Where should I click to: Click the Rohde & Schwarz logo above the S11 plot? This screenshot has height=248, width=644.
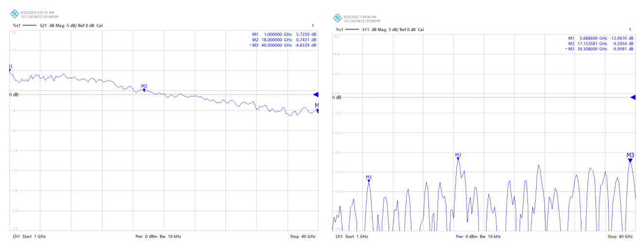coord(337,18)
